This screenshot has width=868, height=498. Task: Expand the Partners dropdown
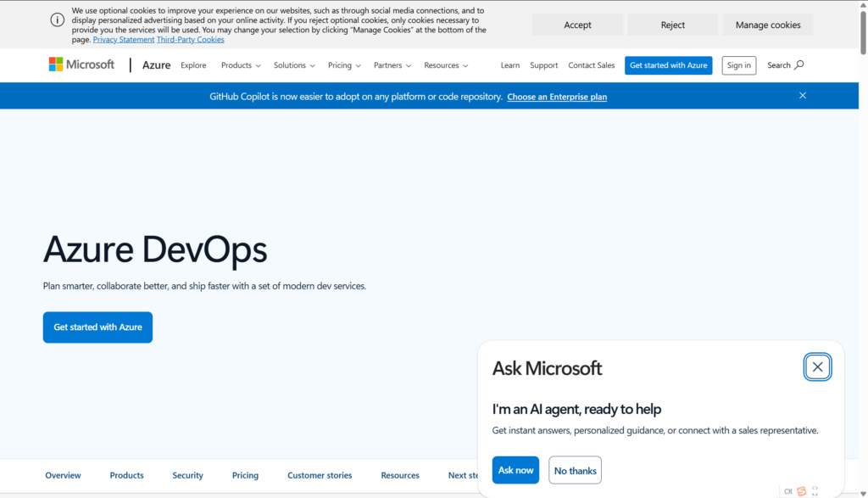392,65
